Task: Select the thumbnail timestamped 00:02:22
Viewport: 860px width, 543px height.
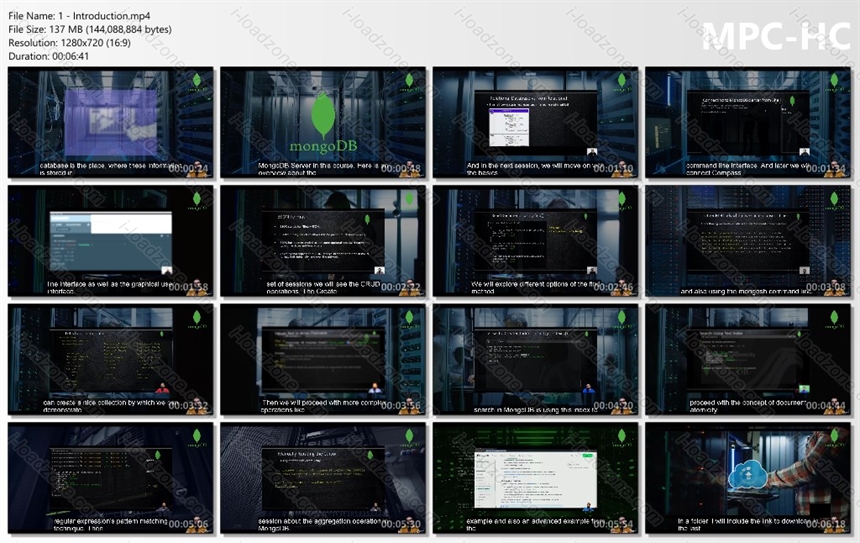Action: [323, 241]
